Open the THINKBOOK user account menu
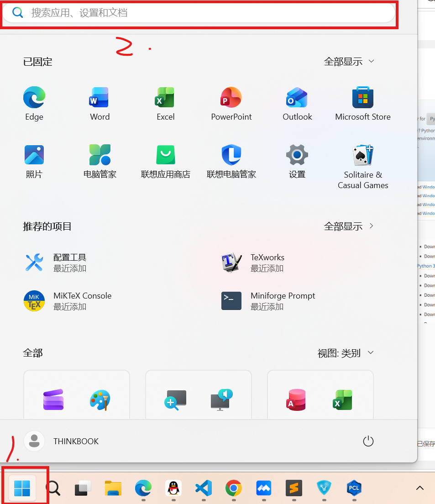 coord(61,441)
